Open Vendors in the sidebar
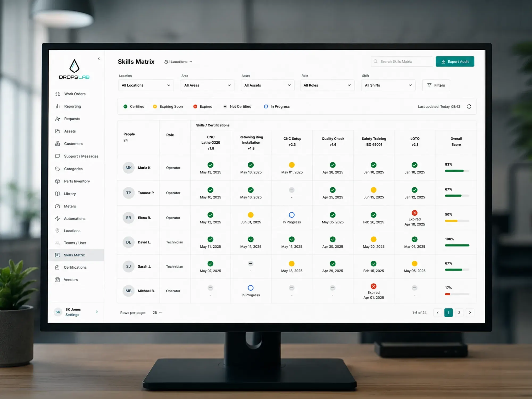 tap(76, 280)
